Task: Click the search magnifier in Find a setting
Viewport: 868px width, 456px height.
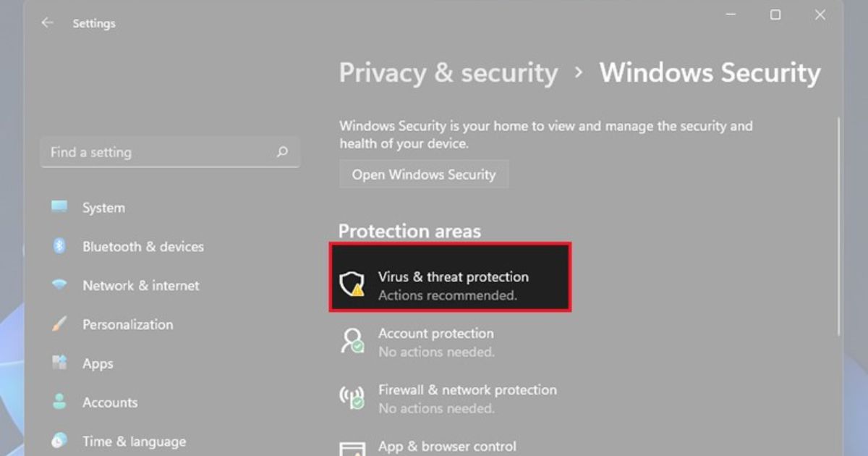Action: coord(282,152)
